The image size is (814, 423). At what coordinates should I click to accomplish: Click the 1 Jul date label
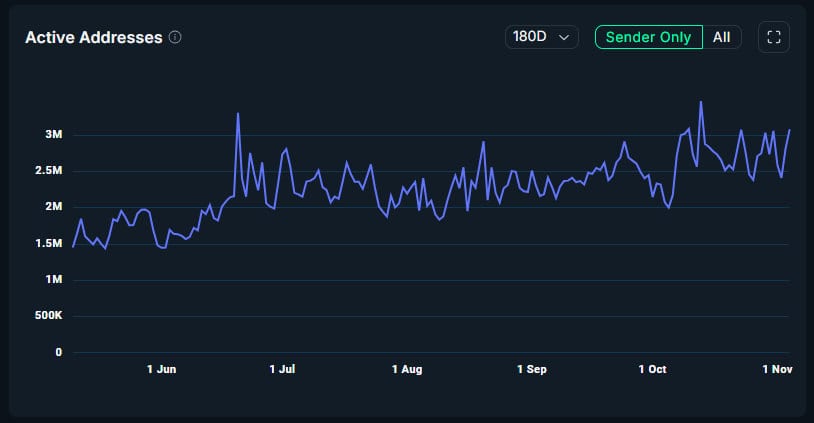282,370
